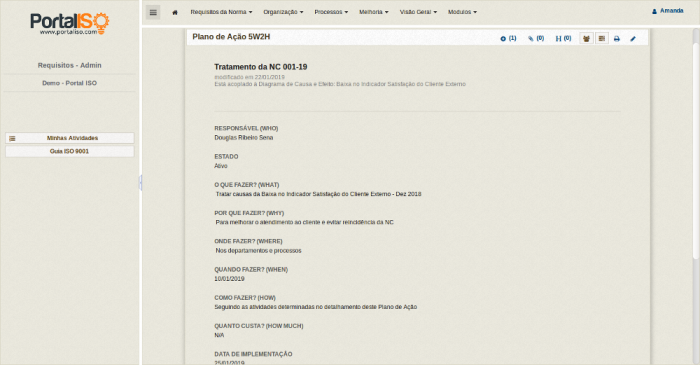
Task: Toggle the sidebar with the hamburger menu button
Action: (x=153, y=12)
